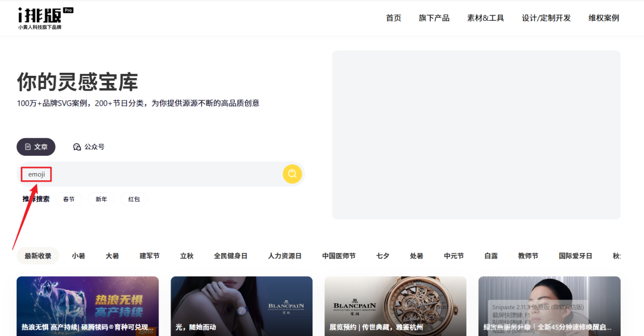
Task: Choose the 春节 recommended search tag
Action: pyautogui.click(x=69, y=199)
